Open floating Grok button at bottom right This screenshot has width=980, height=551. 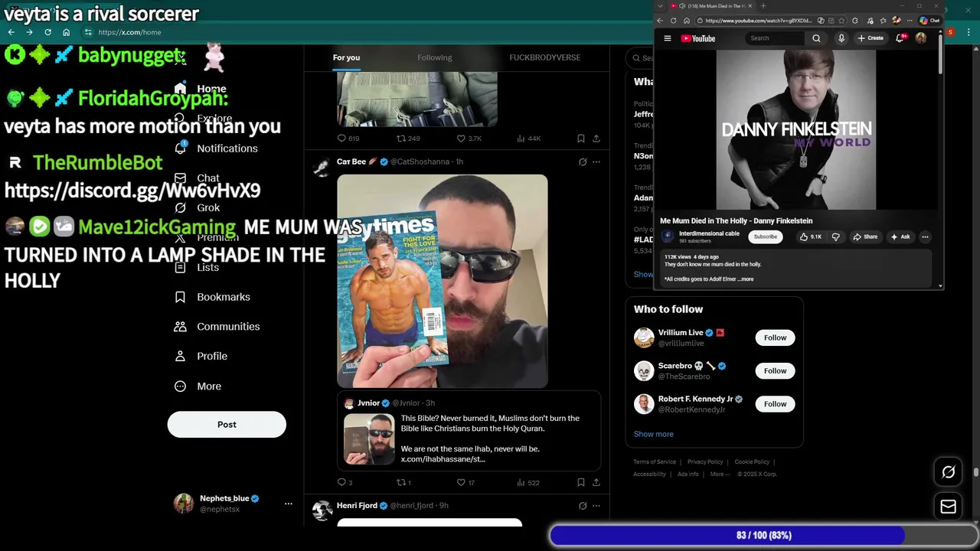[949, 472]
